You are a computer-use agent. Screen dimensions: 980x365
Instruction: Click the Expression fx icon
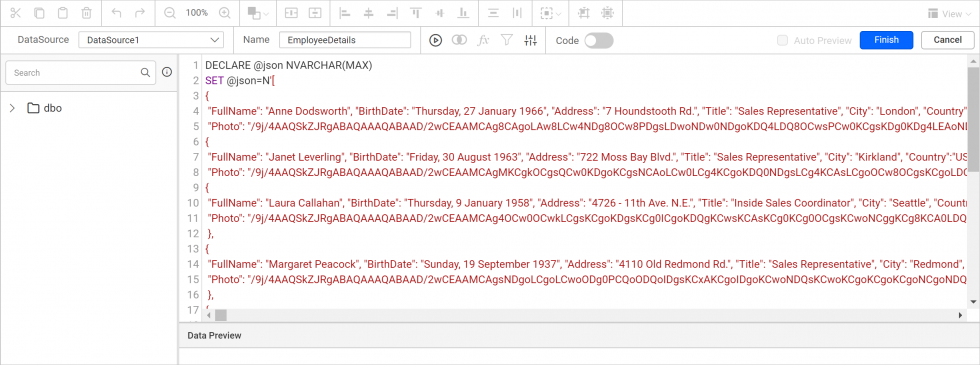[x=483, y=40]
